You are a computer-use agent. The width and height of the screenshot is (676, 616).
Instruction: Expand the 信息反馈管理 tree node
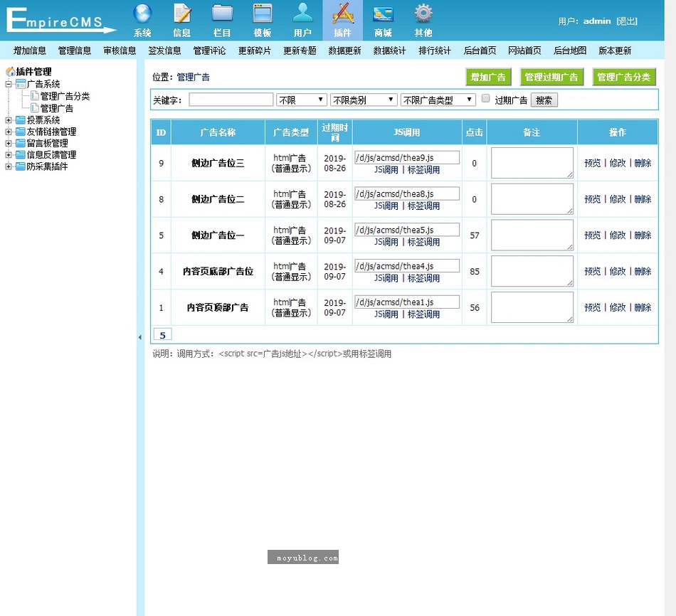click(x=9, y=155)
